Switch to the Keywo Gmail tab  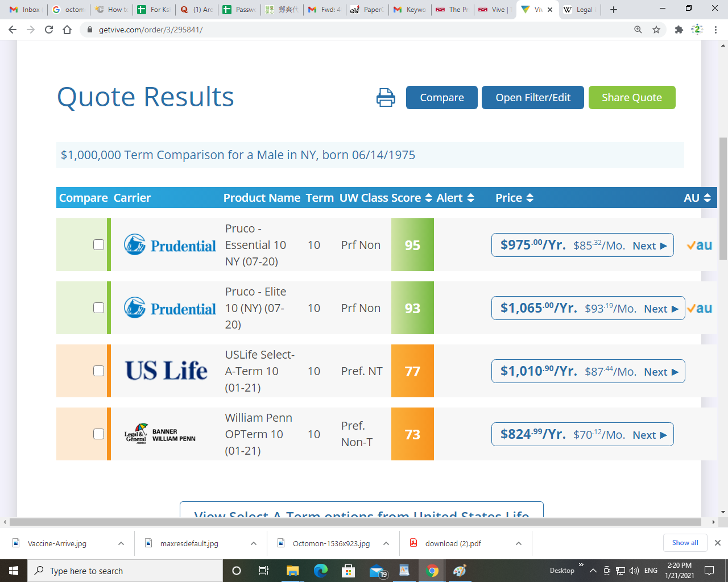410,10
